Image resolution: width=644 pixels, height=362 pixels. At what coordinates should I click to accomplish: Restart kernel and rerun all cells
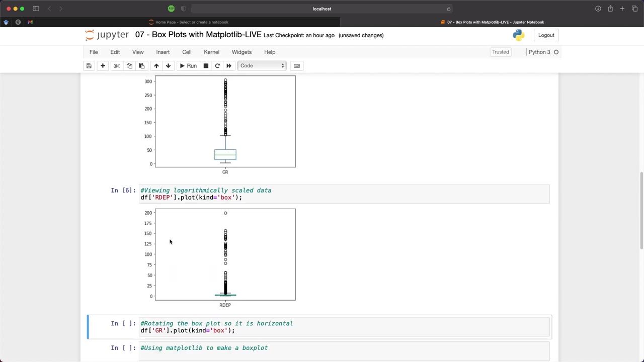229,66
